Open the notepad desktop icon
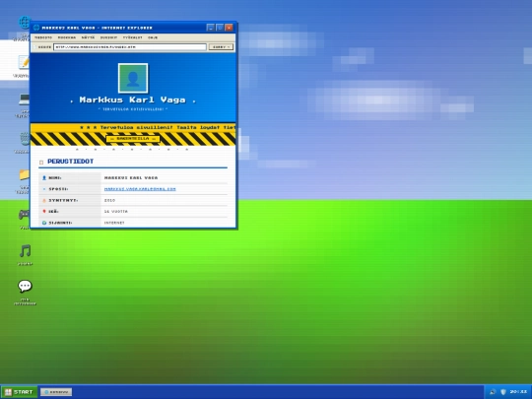This screenshot has width=532, height=399. (24, 62)
